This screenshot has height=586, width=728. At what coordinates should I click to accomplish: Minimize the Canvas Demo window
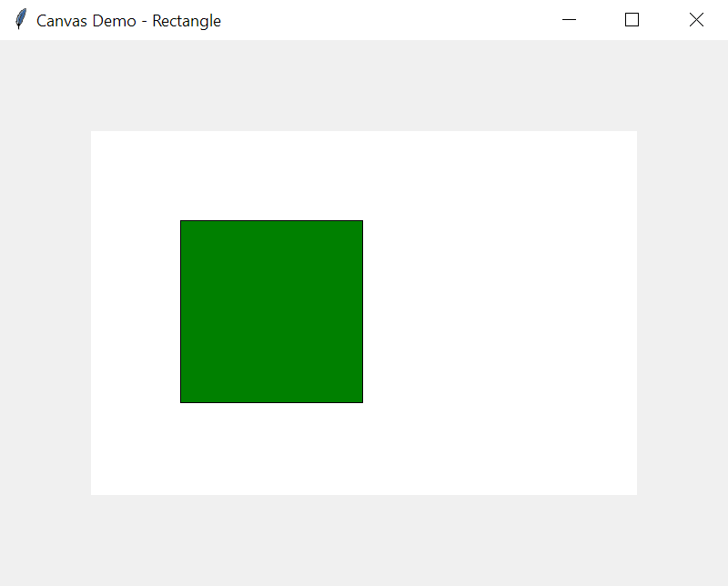point(569,19)
